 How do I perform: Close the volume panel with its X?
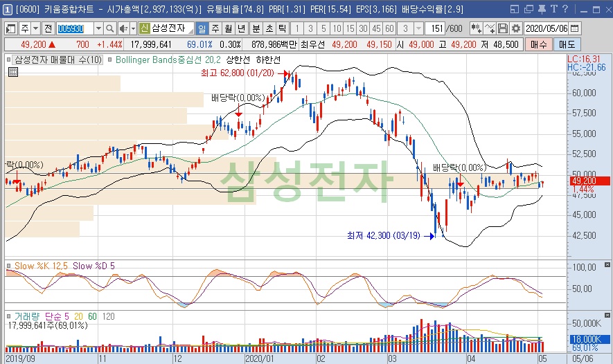pos(607,315)
